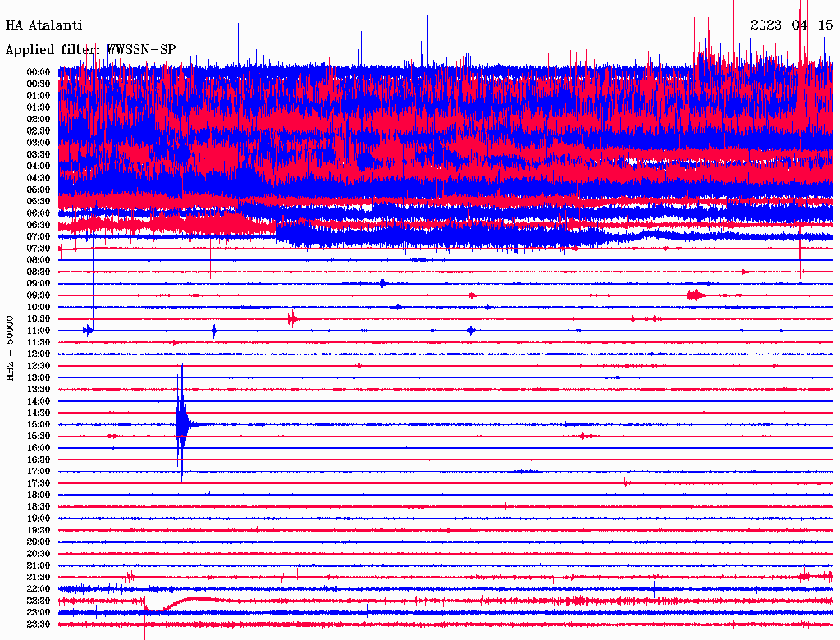This screenshot has height=640, width=840.
Task: Select the 12:30 time label
Action: pyautogui.click(x=39, y=366)
